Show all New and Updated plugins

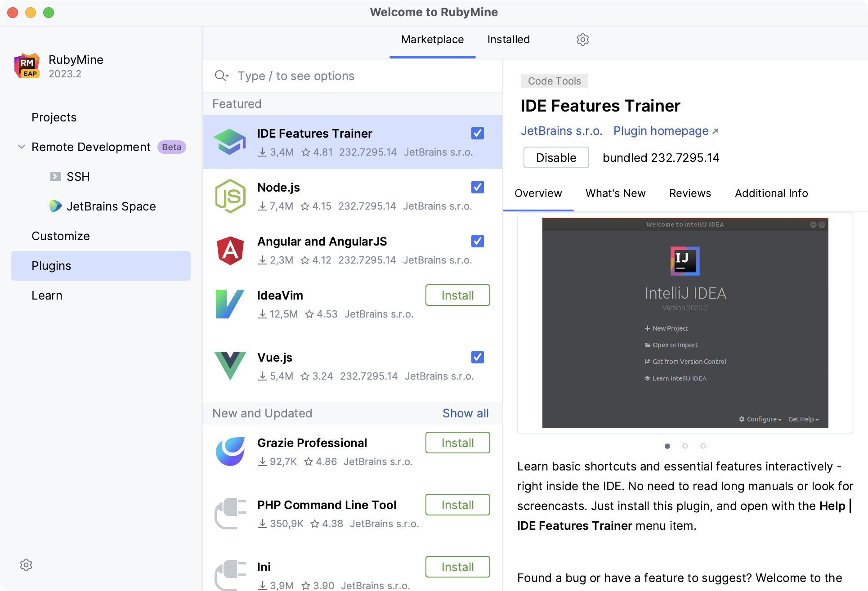[x=465, y=414]
